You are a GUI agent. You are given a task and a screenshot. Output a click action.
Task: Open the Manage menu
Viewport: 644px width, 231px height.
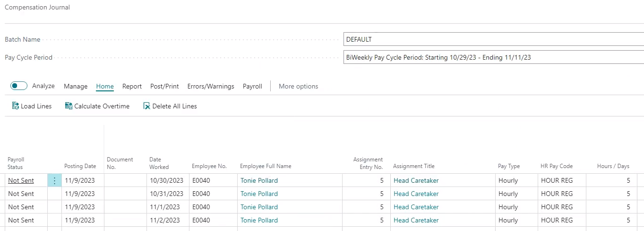point(76,86)
